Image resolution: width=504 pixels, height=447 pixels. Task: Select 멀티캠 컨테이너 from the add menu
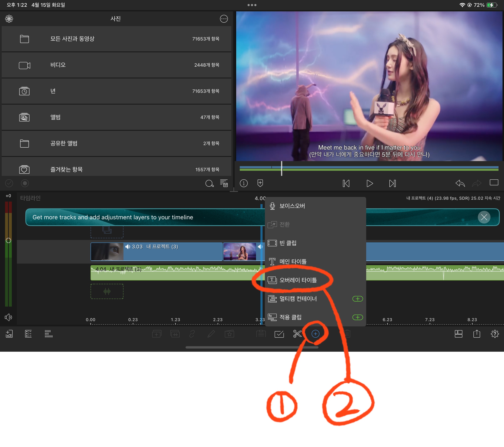[x=315, y=299]
